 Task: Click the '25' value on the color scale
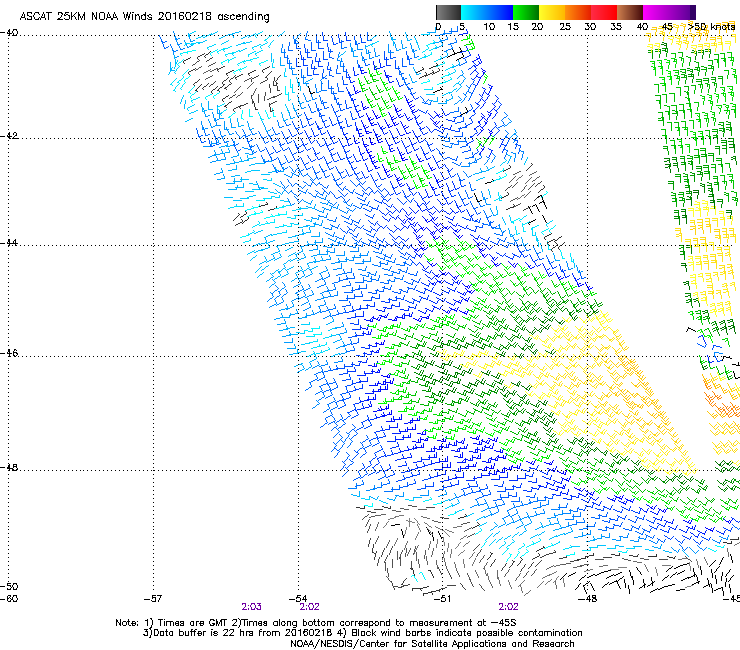pos(565,27)
